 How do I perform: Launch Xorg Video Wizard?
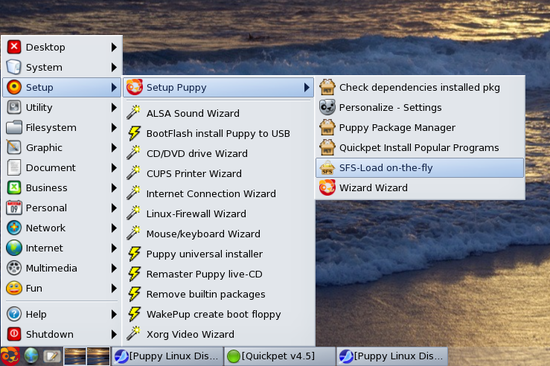point(217,334)
